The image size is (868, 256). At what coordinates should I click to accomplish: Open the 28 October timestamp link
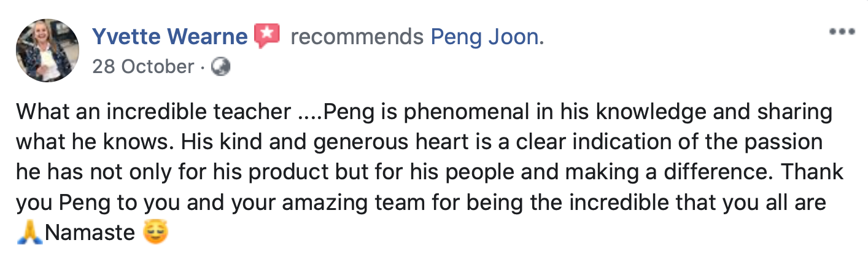pos(143,66)
